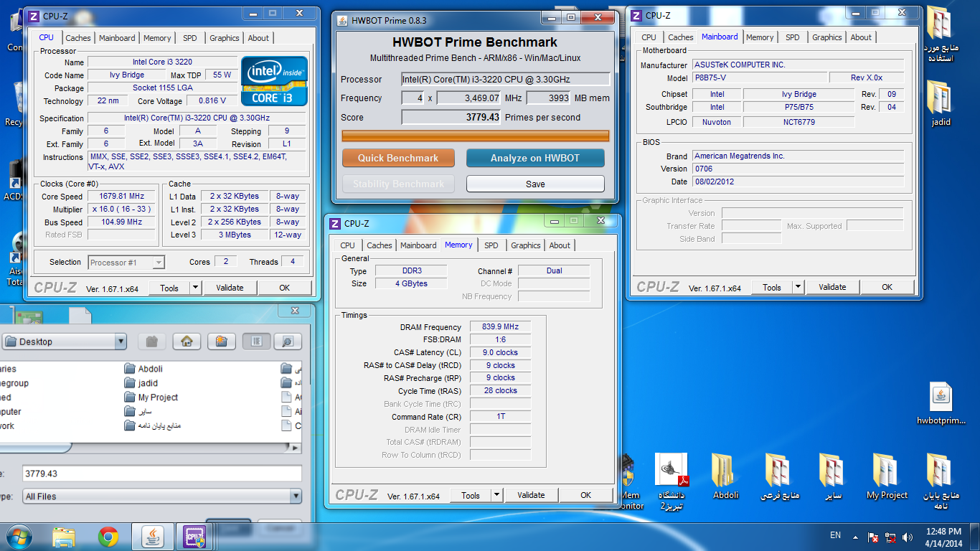980x551 pixels.
Task: Click OK in CPU-Z Mainboard window
Action: pos(887,287)
